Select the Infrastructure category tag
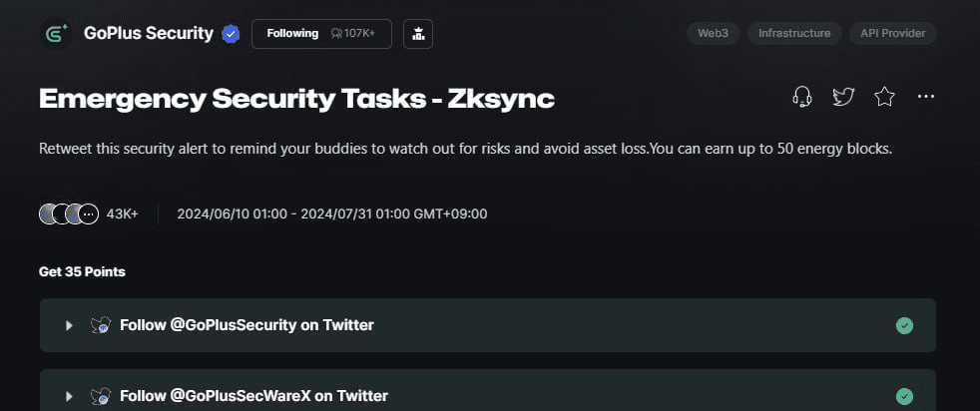This screenshot has height=411, width=980. pyautogui.click(x=794, y=34)
